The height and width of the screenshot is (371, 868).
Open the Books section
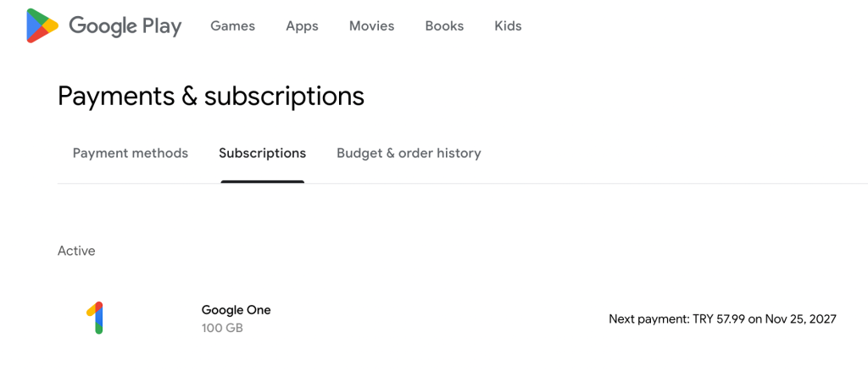point(444,25)
